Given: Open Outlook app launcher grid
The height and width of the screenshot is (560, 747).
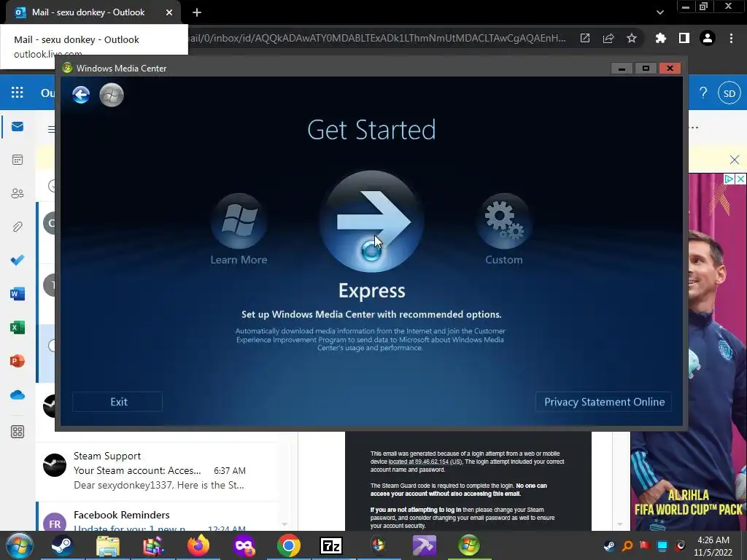Looking at the screenshot, I should pyautogui.click(x=18, y=93).
